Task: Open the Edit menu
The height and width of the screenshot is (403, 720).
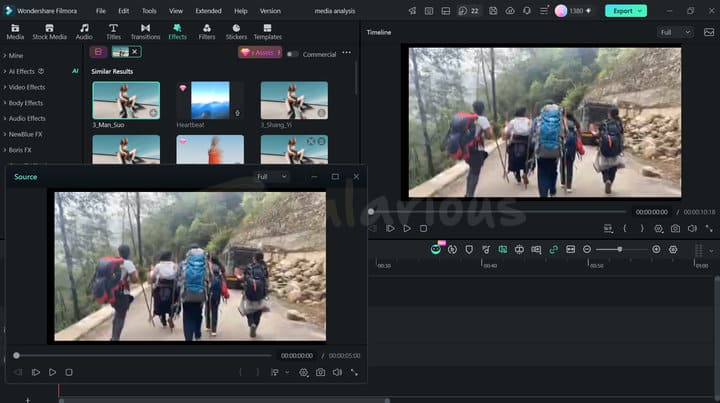Action: 124,11
